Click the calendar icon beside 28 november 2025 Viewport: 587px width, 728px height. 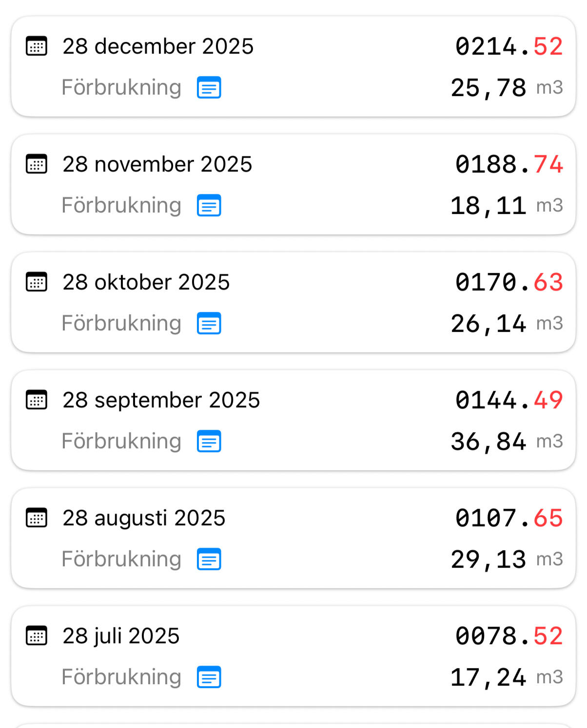click(37, 164)
